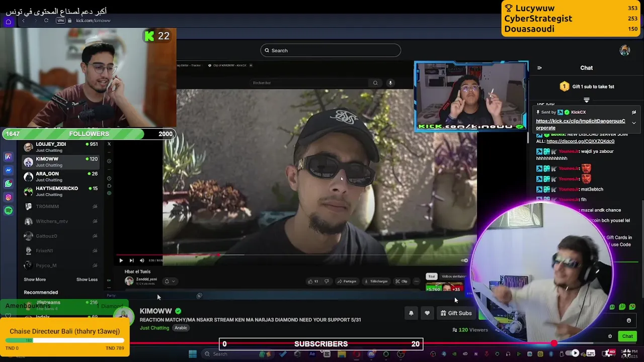Image resolution: width=644 pixels, height=362 pixels.
Task: Toggle the autoplay switch in embedded player
Action: coord(464,260)
